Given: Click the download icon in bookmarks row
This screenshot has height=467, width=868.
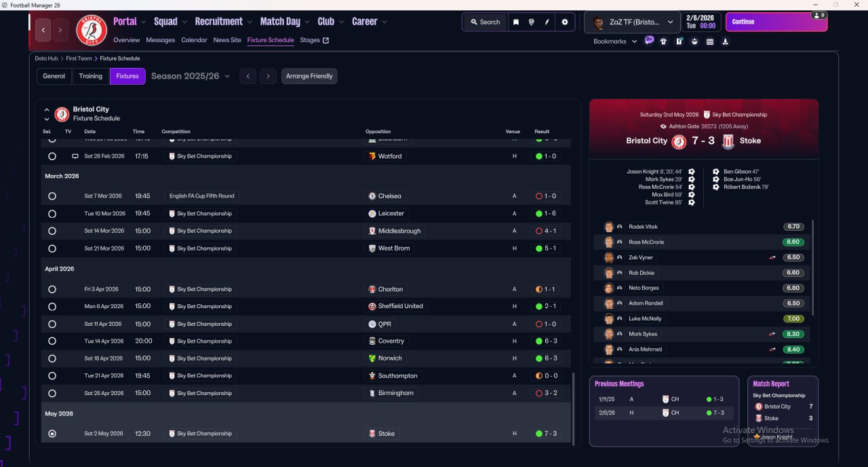Looking at the screenshot, I should 726,41.
